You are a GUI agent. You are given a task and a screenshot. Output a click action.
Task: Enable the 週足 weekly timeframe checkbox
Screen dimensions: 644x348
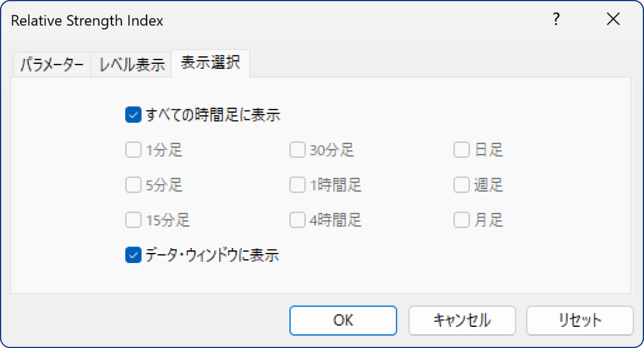click(x=461, y=185)
